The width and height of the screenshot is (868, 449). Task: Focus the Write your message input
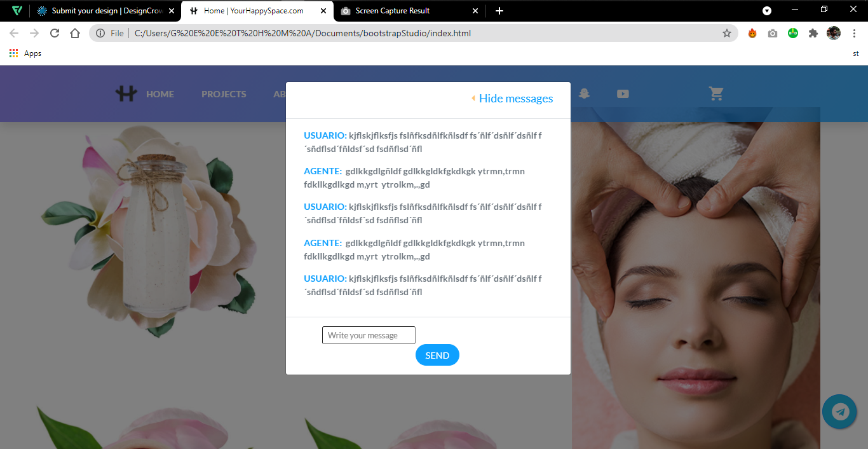click(x=369, y=335)
